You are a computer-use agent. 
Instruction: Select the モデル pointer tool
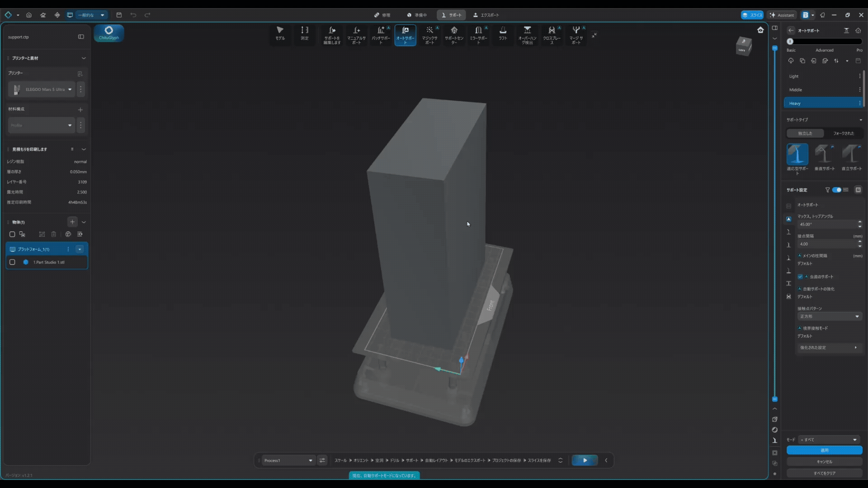[280, 34]
